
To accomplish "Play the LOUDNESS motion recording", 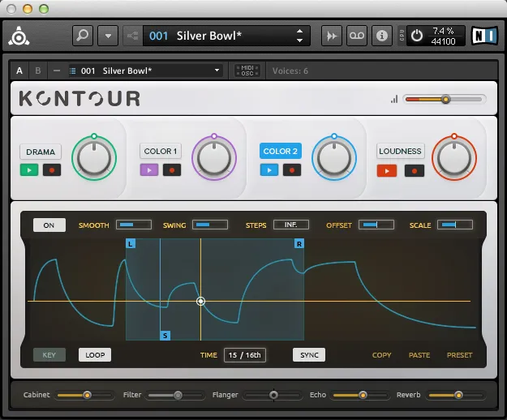I will click(387, 171).
